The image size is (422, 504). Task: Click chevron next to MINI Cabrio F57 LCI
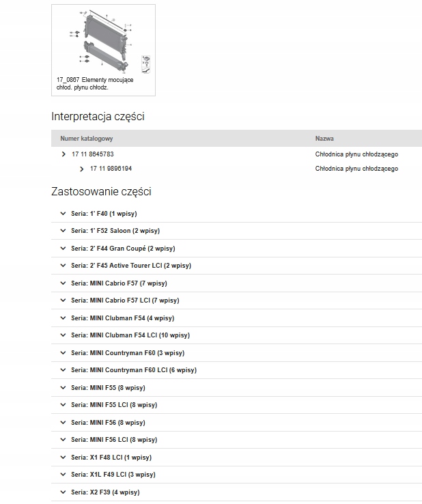64,300
